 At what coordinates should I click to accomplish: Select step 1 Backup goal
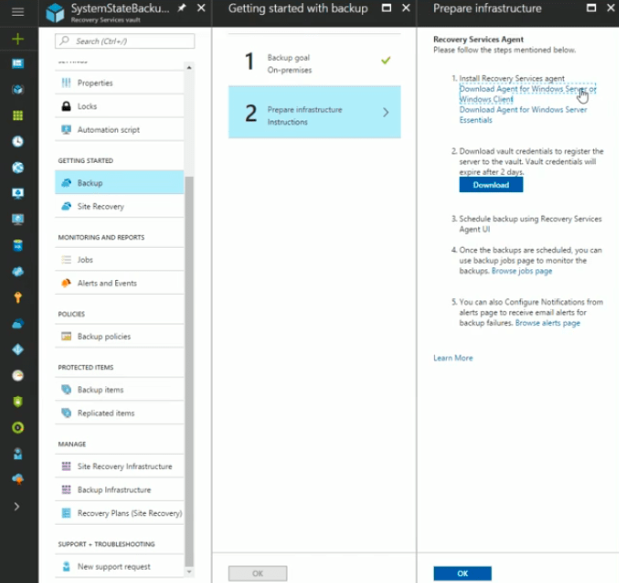[x=314, y=61]
